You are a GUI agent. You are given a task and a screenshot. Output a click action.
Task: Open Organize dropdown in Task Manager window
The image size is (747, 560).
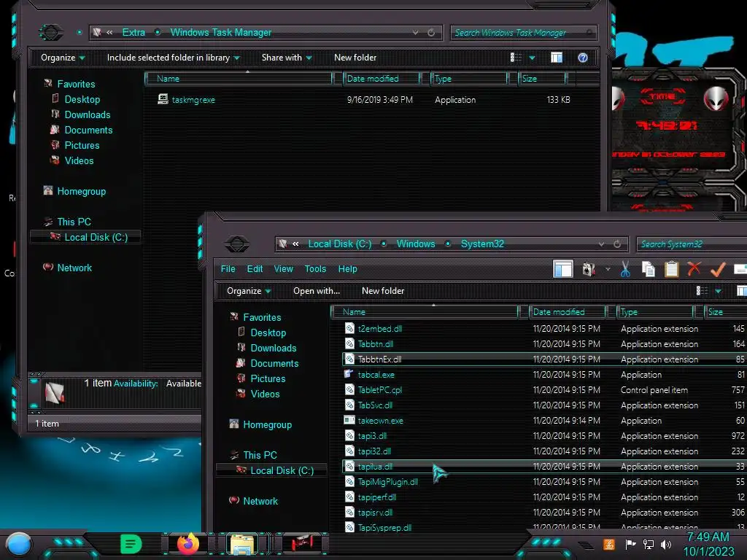coord(63,58)
